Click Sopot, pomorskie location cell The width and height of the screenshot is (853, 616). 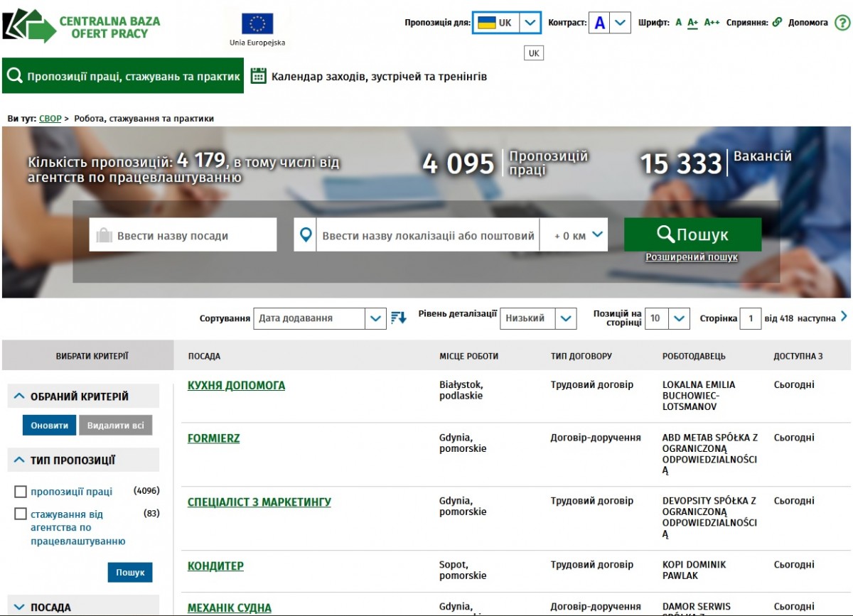click(x=463, y=570)
